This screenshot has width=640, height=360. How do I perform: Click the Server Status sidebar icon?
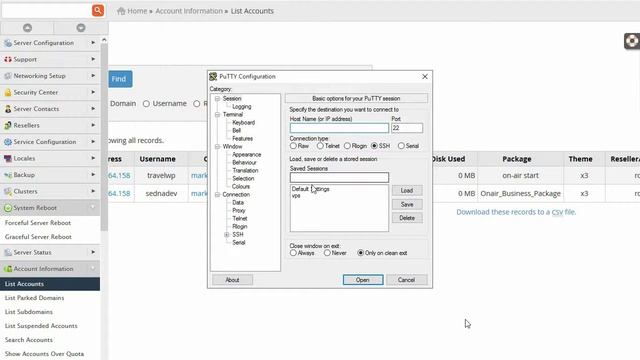pyautogui.click(x=8, y=252)
